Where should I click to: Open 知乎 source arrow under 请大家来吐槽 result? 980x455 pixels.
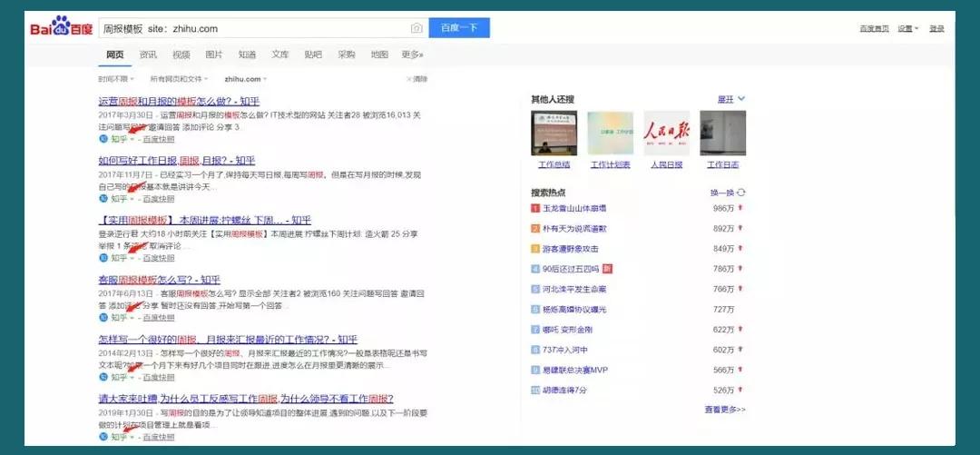pyautogui.click(x=132, y=437)
